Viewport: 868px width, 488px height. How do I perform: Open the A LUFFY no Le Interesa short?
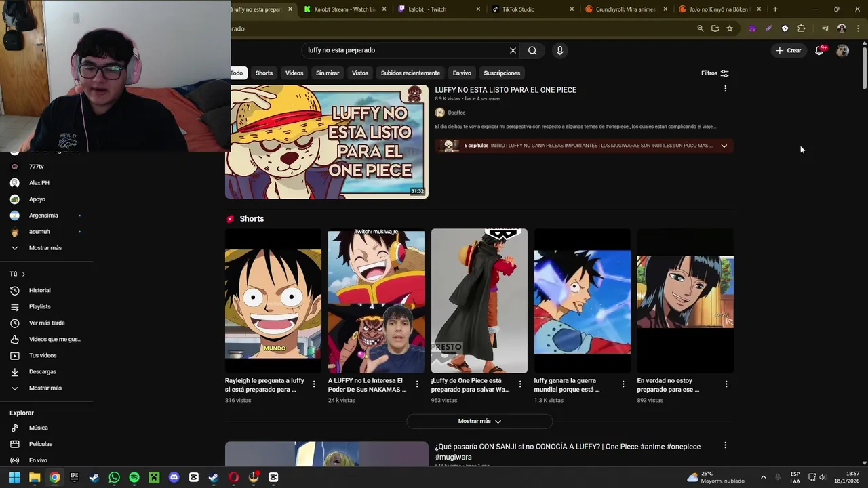(376, 302)
